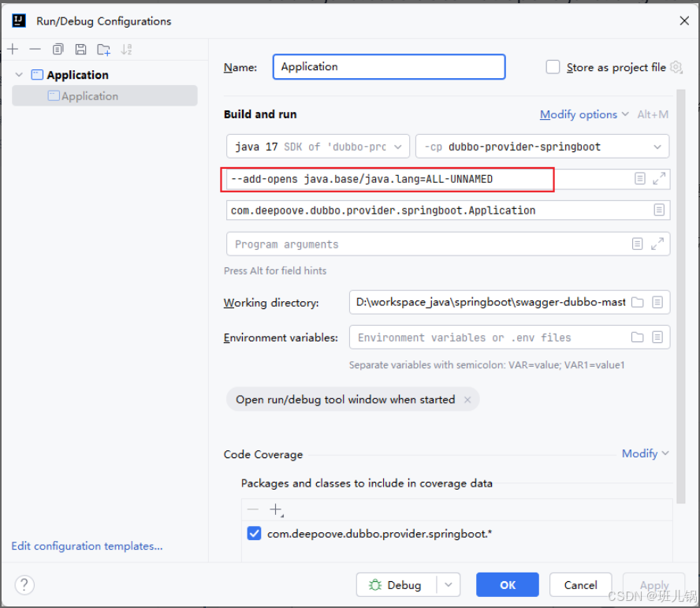Add coverage package or class pattern
This screenshot has width=700, height=608.
pos(277,509)
